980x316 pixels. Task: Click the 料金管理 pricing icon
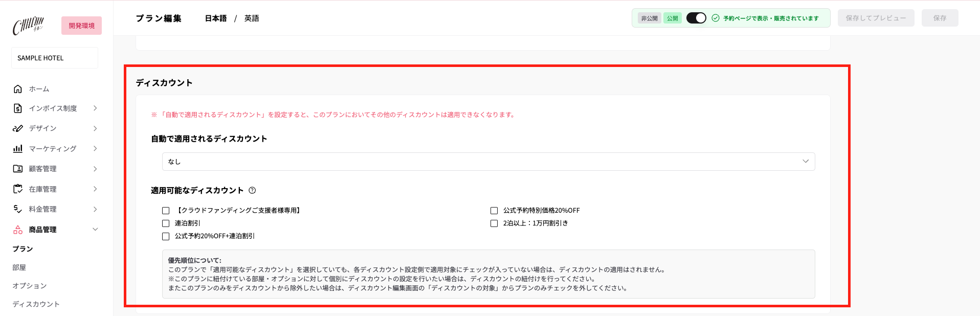click(18, 209)
